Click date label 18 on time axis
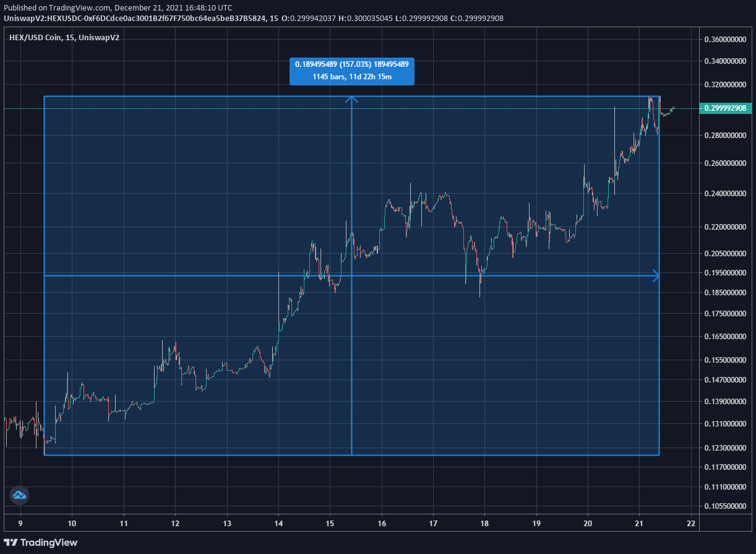This screenshot has width=756, height=554. click(485, 523)
